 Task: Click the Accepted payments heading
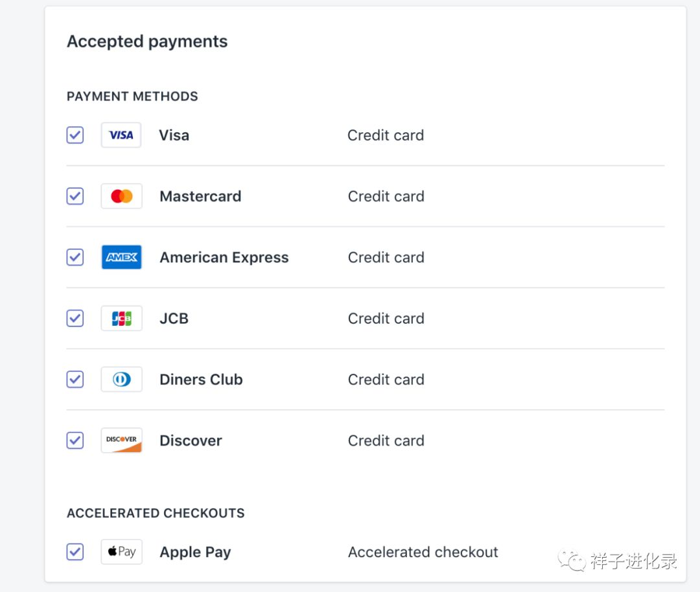click(x=147, y=41)
